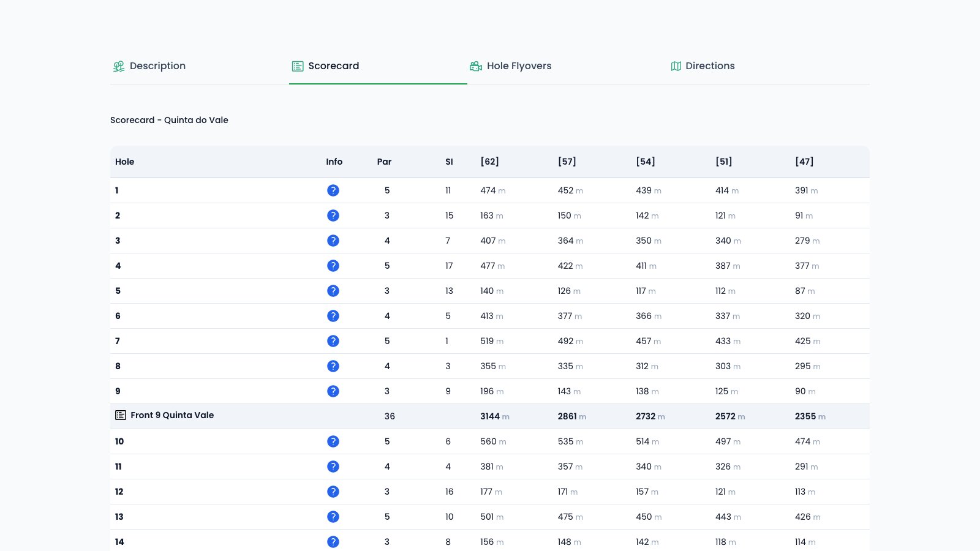Screen dimensions: 980x551
Task: Click the Front 9 Quinta Vale label
Action: click(x=172, y=415)
